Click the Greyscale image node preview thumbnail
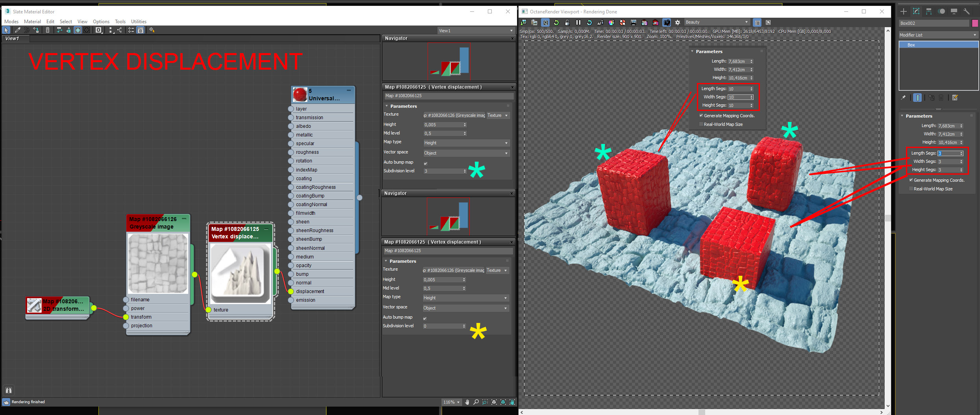980x415 pixels. tap(158, 263)
